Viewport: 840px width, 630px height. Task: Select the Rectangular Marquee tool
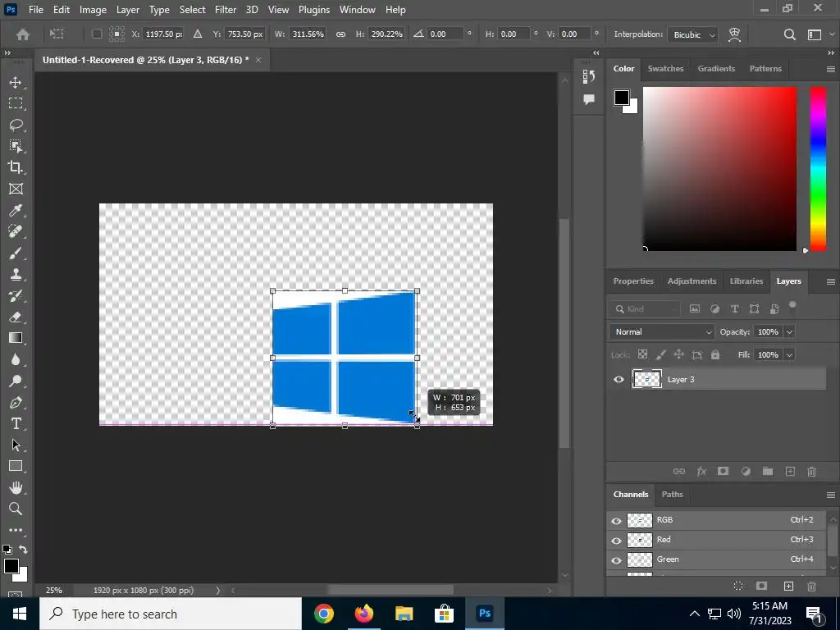pyautogui.click(x=16, y=103)
